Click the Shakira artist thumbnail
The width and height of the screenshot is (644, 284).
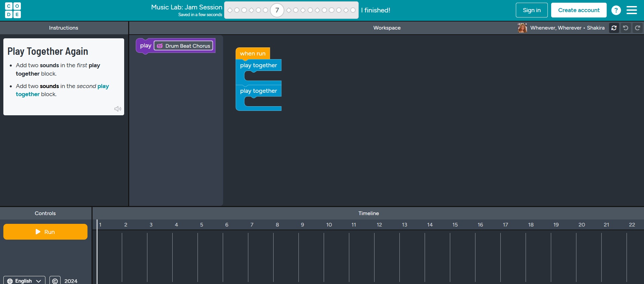[x=522, y=28]
